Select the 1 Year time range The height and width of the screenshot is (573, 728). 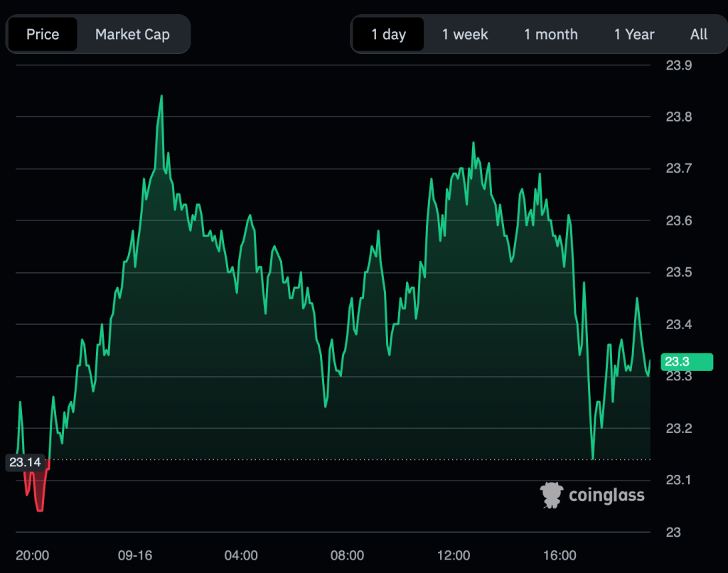pos(634,34)
